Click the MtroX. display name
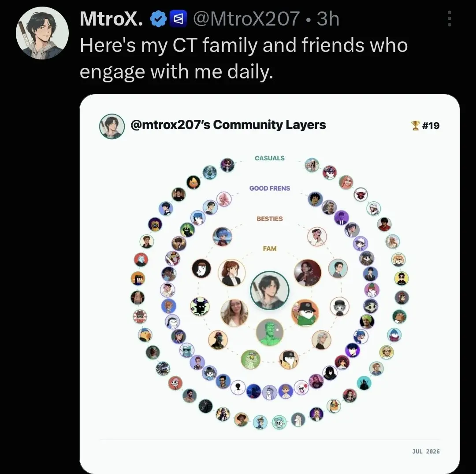The image size is (476, 474). 112,19
